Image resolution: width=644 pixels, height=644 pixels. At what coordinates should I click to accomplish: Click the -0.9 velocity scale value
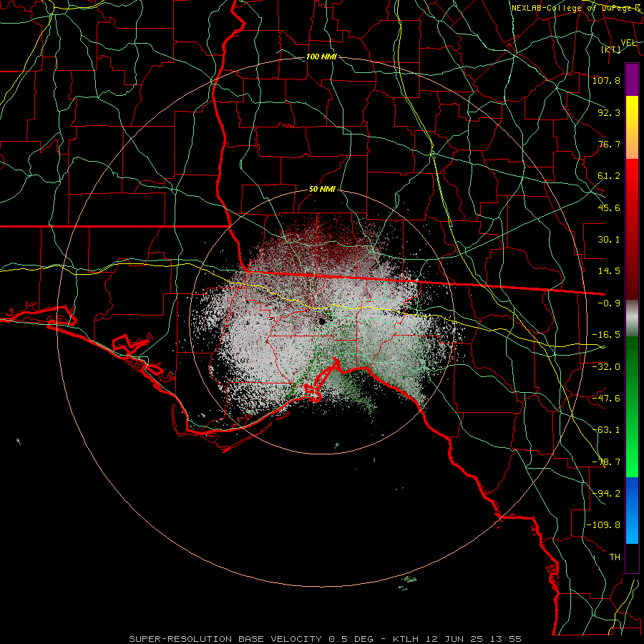609,303
